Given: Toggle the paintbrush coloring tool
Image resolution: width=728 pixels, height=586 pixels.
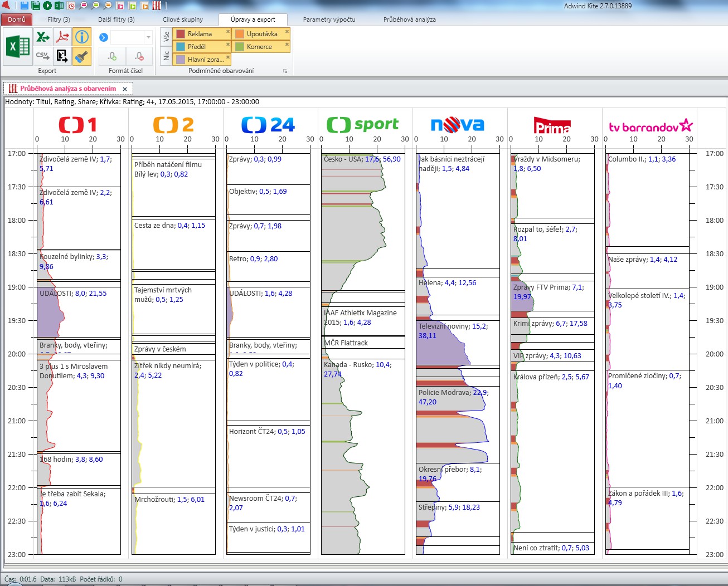Looking at the screenshot, I should 82,56.
